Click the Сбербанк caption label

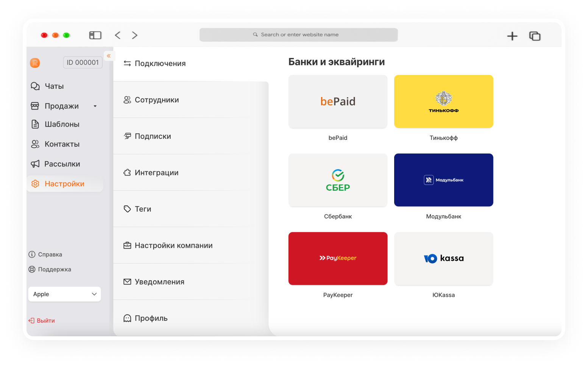coord(338,216)
